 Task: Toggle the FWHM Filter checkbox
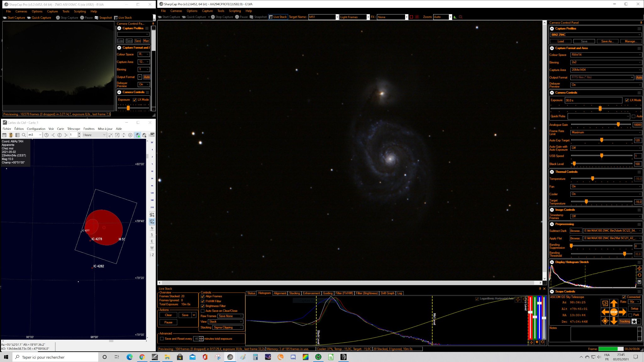(x=203, y=301)
